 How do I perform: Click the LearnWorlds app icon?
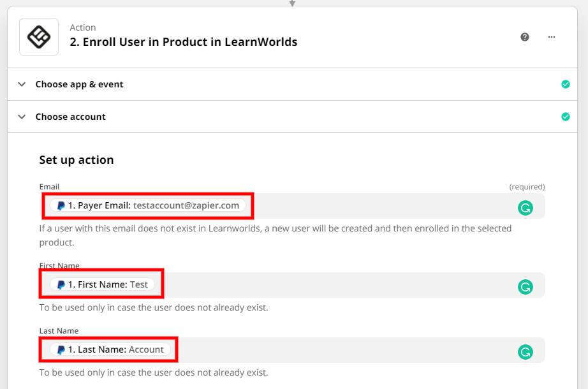(38, 37)
